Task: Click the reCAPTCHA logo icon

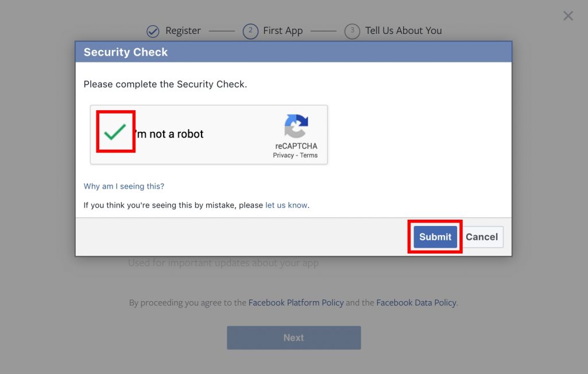Action: pos(296,126)
